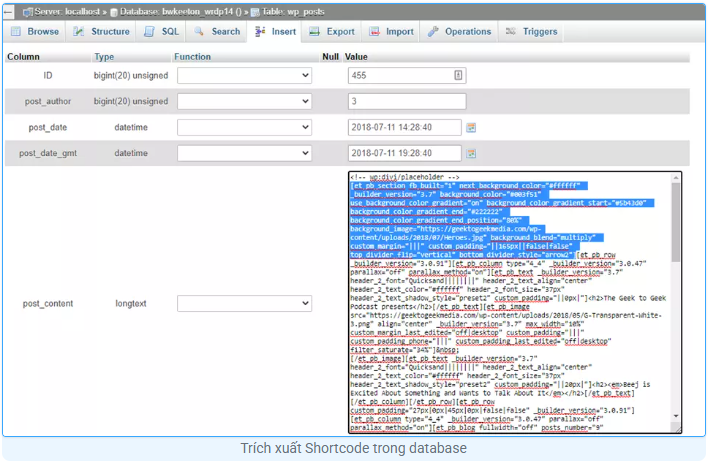This screenshot has height=463, width=708.
Task: Select the Insert tab
Action: click(x=275, y=32)
